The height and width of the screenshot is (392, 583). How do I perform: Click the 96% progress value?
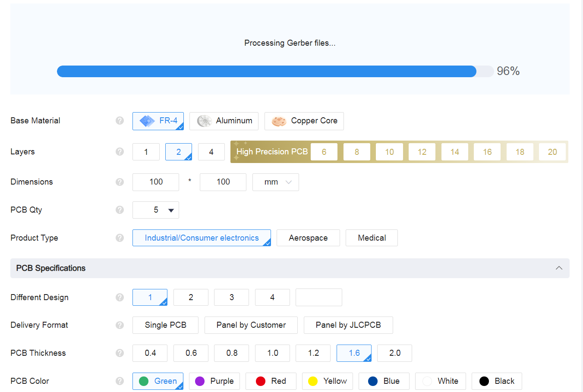pyautogui.click(x=508, y=71)
